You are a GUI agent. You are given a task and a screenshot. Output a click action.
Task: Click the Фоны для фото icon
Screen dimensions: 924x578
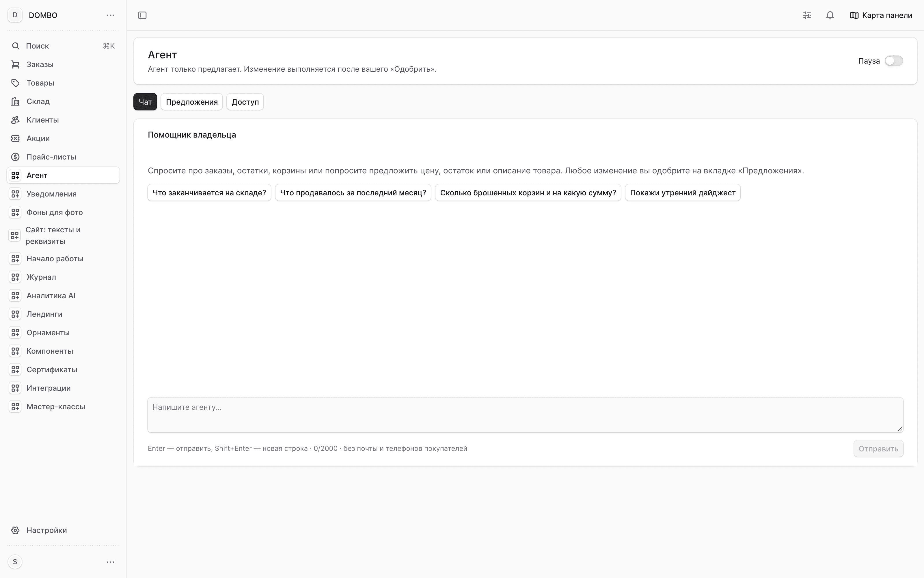point(15,212)
